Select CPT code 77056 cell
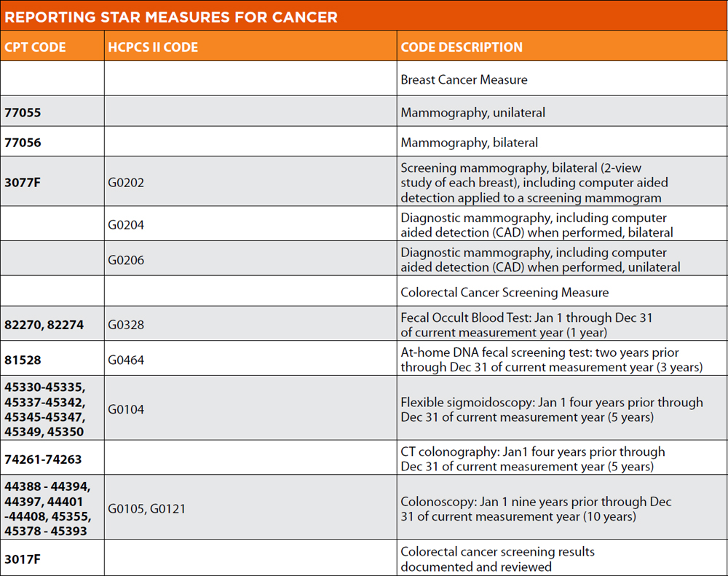 pyautogui.click(x=23, y=143)
